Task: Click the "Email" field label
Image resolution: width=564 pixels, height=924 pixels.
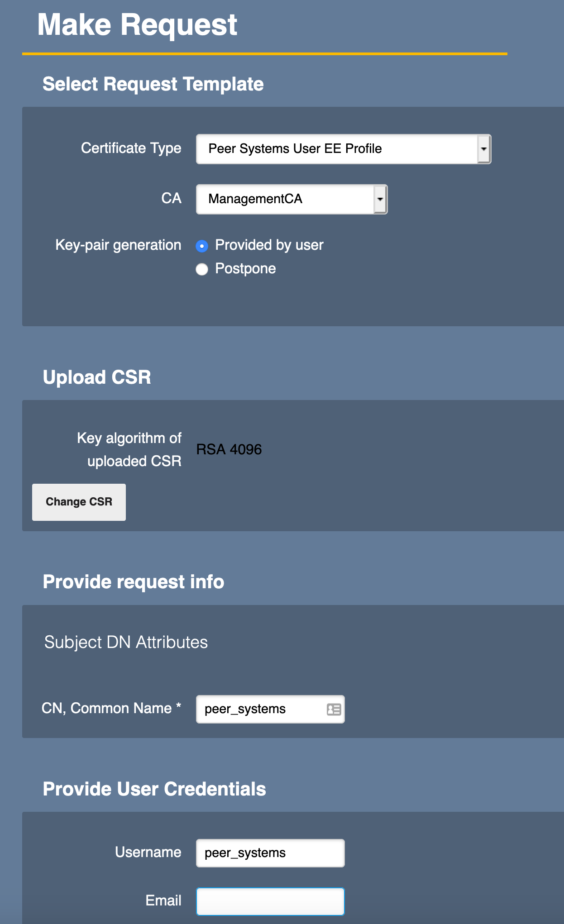Action: pos(163,900)
